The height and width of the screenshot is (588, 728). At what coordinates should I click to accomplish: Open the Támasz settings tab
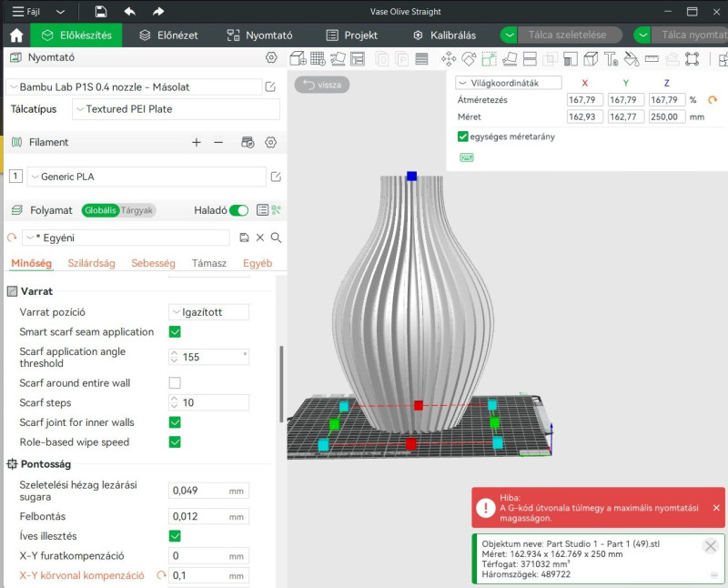[209, 263]
